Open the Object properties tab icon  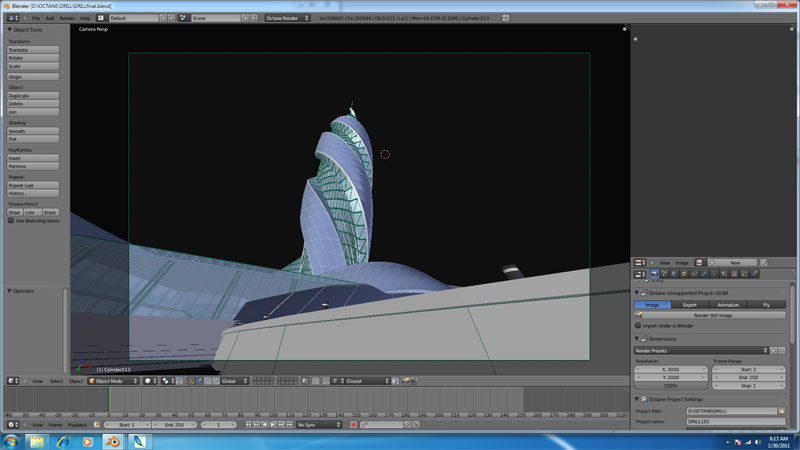684,274
